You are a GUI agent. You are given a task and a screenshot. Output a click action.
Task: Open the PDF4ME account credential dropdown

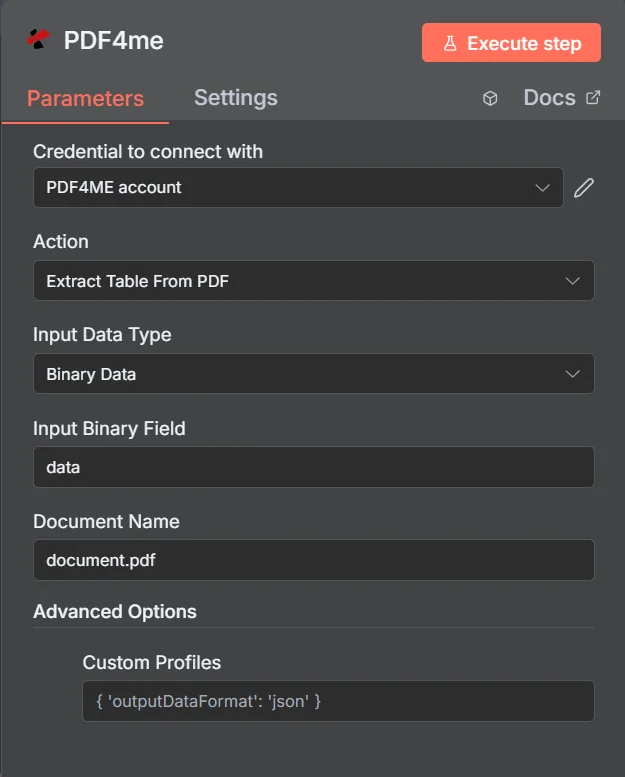point(298,187)
